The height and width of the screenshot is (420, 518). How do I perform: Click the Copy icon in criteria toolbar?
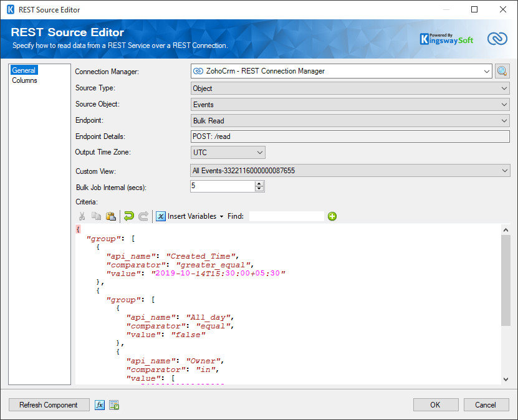[96, 216]
